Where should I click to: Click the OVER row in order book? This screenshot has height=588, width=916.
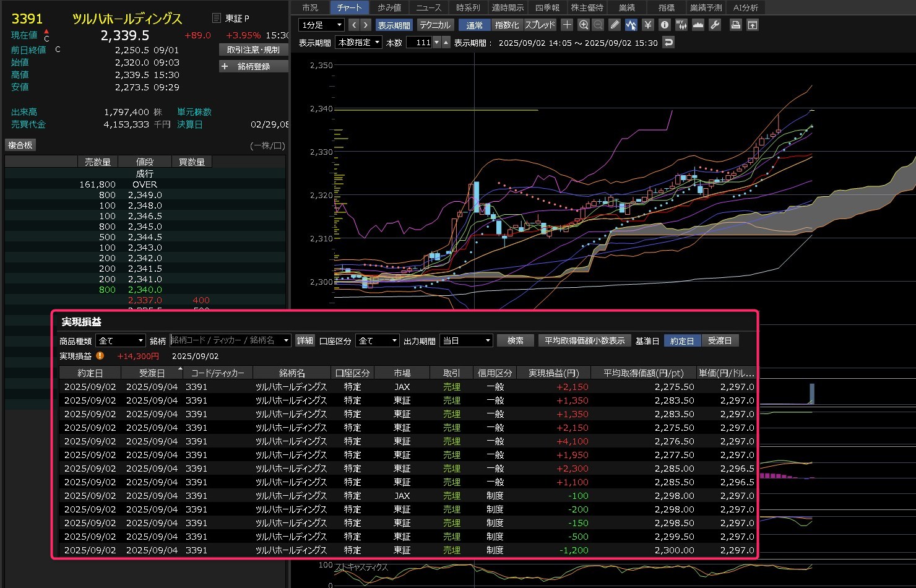point(145,184)
